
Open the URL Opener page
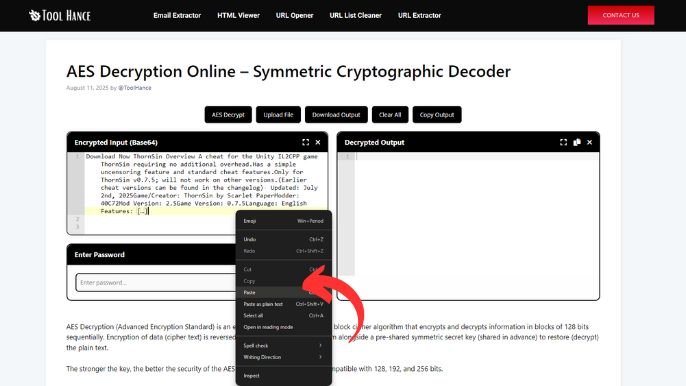pyautogui.click(x=294, y=15)
